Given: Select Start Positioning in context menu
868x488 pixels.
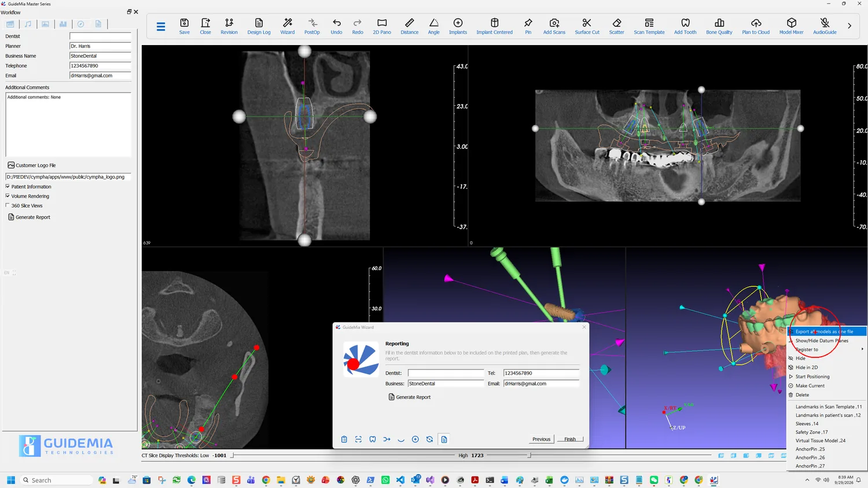Looking at the screenshot, I should (827, 376).
